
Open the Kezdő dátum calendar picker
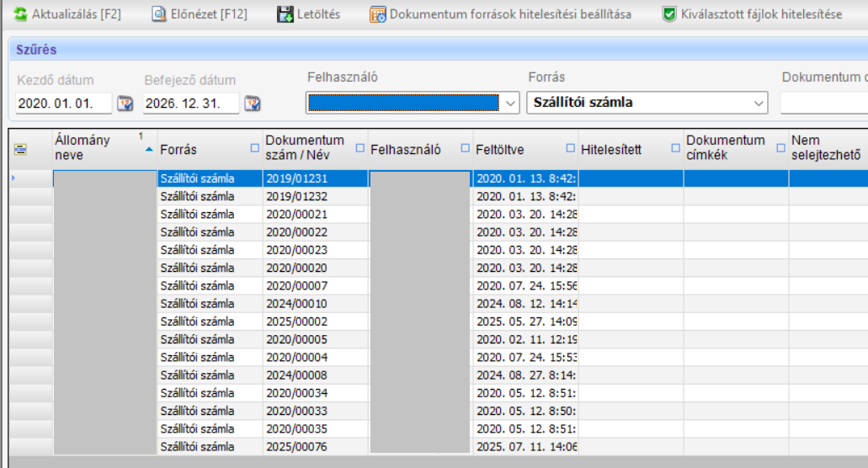(x=125, y=104)
